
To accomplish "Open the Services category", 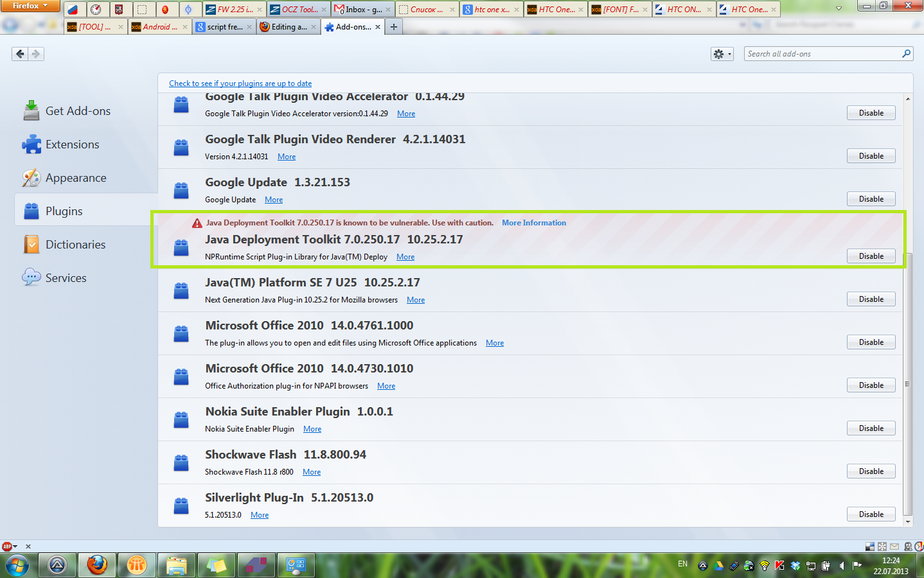I will coord(86,278).
